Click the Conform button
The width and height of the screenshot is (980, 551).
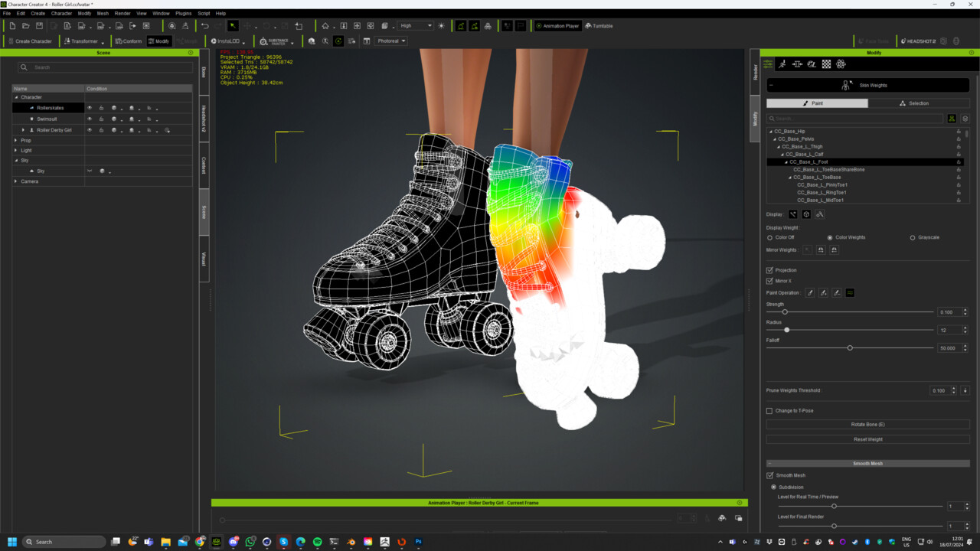[129, 41]
